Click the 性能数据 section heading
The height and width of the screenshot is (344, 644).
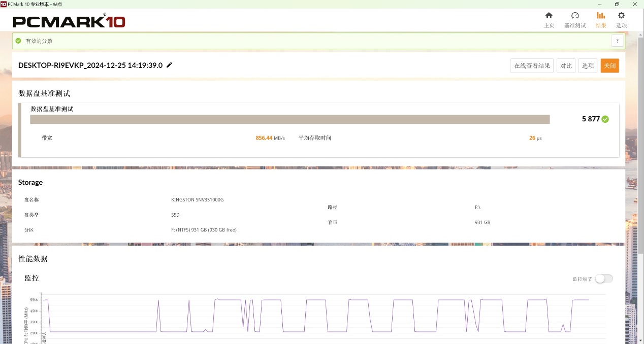click(33, 259)
